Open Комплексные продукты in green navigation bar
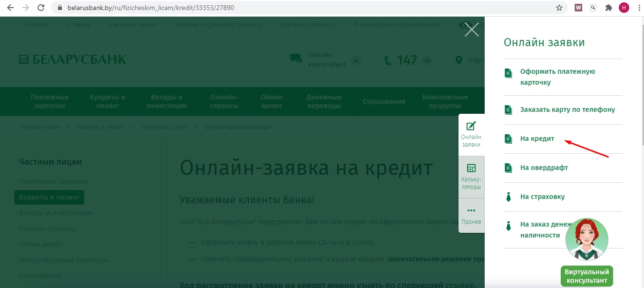The image size is (644, 288). click(x=445, y=101)
